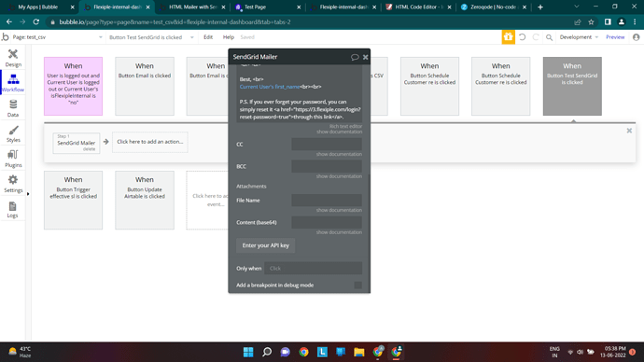Open the browser tab search chevron
The height and width of the screenshot is (362, 644).
click(x=576, y=7)
